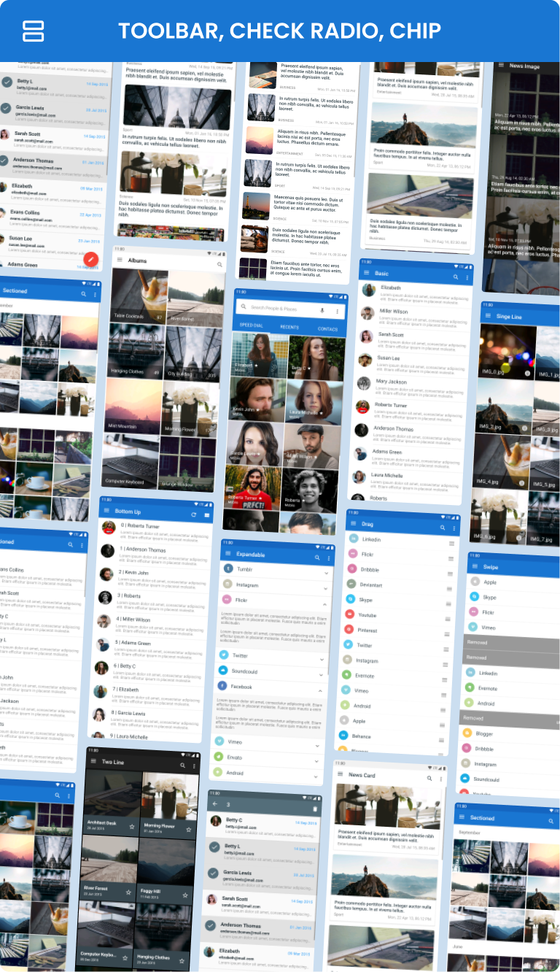Switch to the Recents tab
The height and width of the screenshot is (972, 560).
(289, 328)
